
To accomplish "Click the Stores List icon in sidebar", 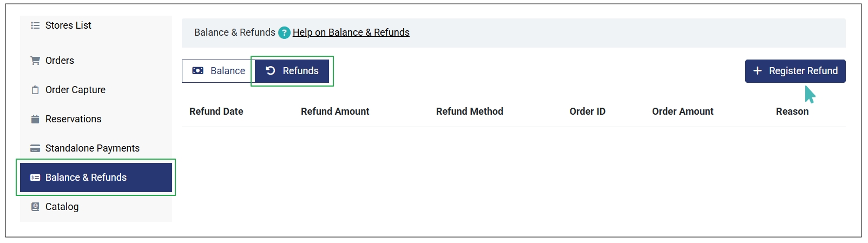I will point(35,25).
